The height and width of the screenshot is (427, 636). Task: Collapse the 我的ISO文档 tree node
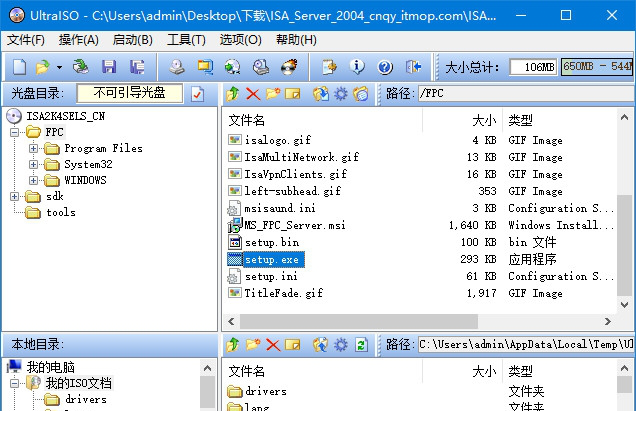pyautogui.click(x=15, y=383)
